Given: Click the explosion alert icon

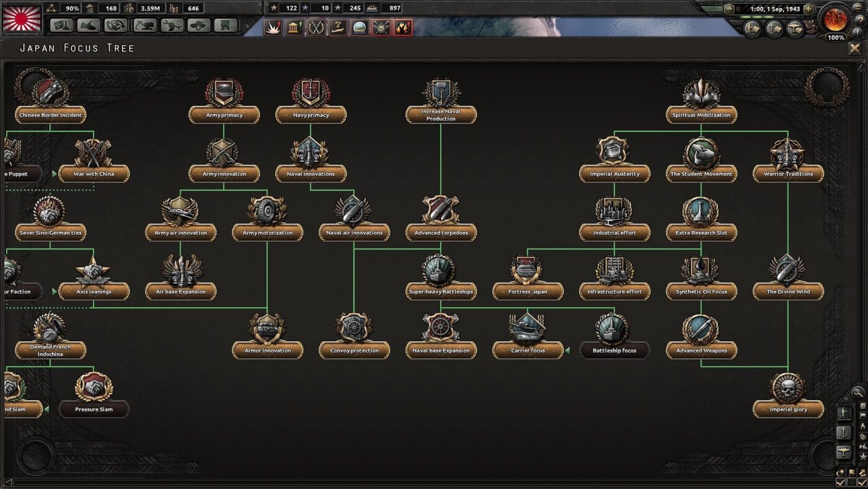Looking at the screenshot, I should click(x=273, y=27).
